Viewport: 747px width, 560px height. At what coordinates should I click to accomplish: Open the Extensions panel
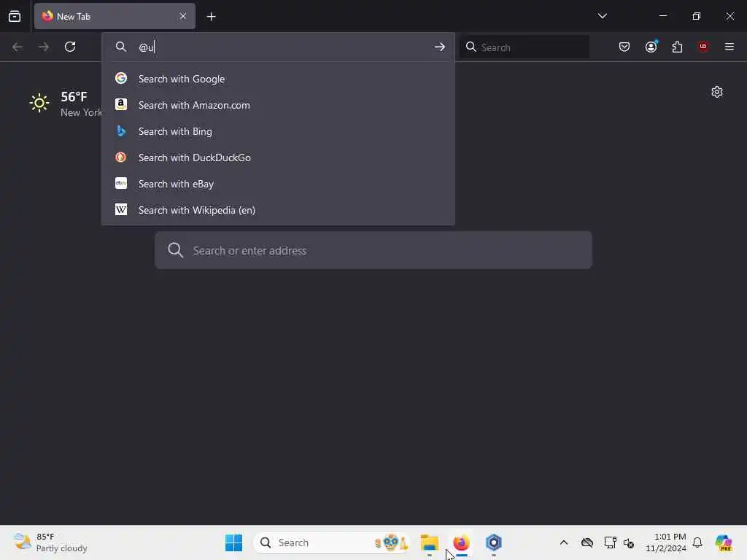(677, 47)
